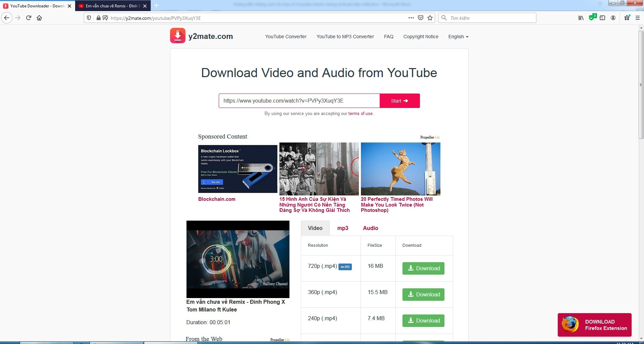Open the Library icon in toolbar
Viewport: 644px width, 344px height.
[x=581, y=18]
